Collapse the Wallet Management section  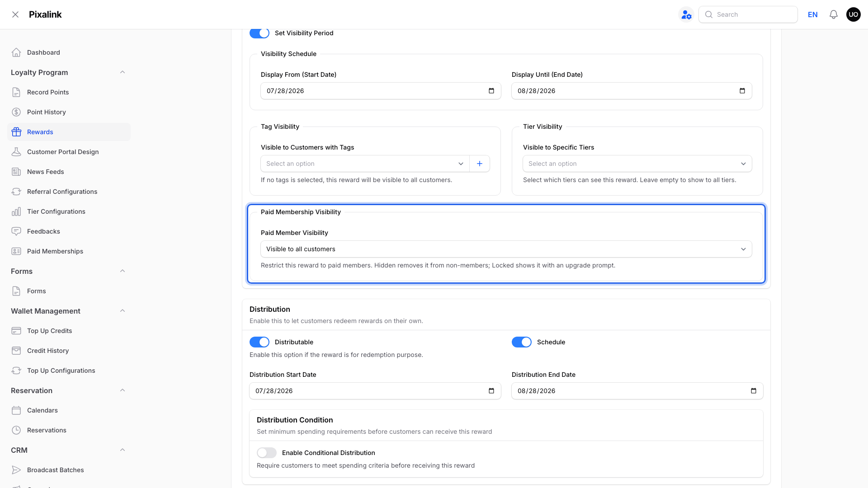[123, 311]
